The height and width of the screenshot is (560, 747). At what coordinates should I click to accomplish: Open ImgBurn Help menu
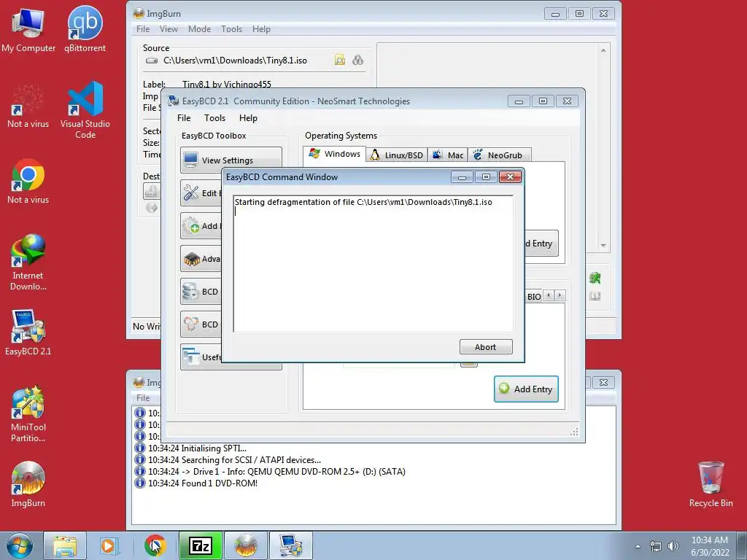tap(261, 29)
